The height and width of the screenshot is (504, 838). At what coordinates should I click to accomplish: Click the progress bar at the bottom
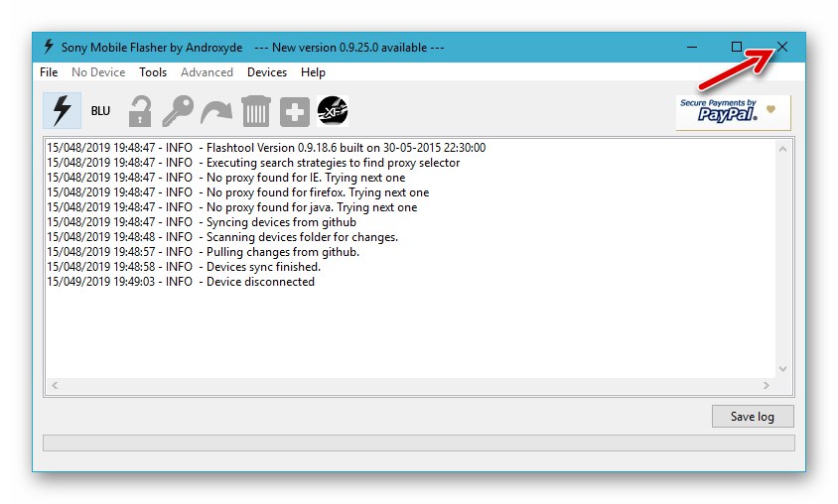click(x=418, y=442)
